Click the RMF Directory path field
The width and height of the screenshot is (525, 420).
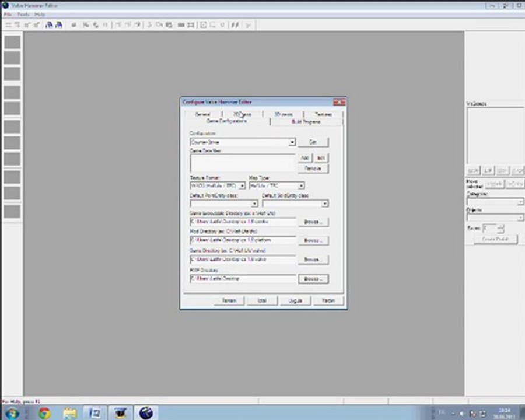(x=243, y=278)
